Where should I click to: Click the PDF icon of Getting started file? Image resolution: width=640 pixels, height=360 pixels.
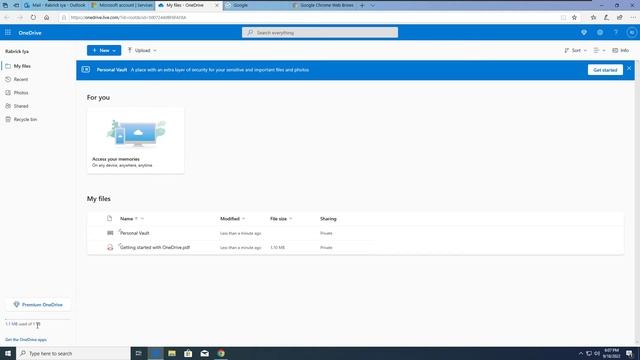[x=110, y=247]
